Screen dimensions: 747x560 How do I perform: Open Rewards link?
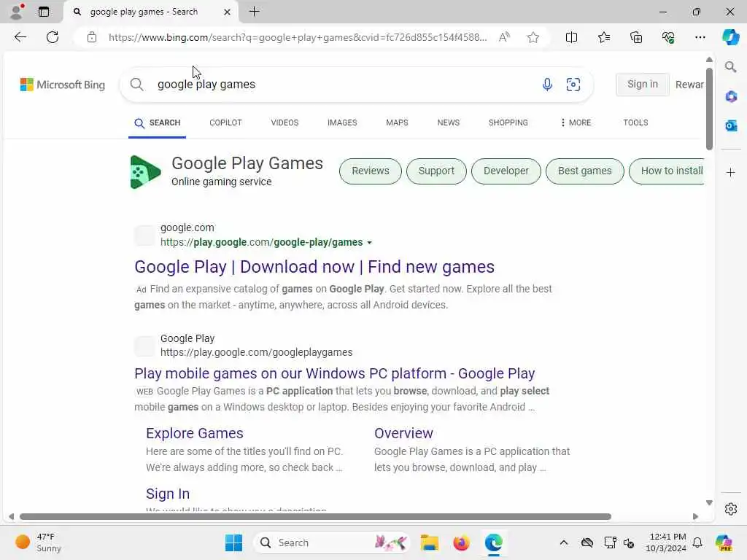[x=689, y=85]
